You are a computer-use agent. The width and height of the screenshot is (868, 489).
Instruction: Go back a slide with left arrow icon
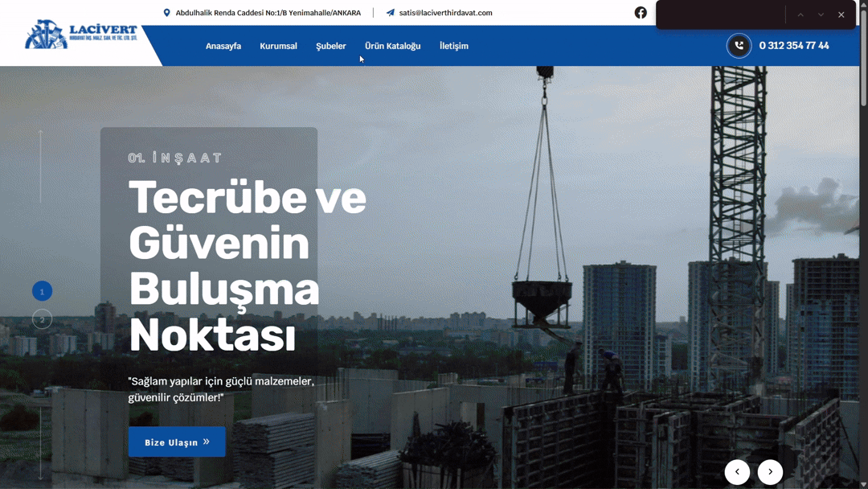point(737,472)
